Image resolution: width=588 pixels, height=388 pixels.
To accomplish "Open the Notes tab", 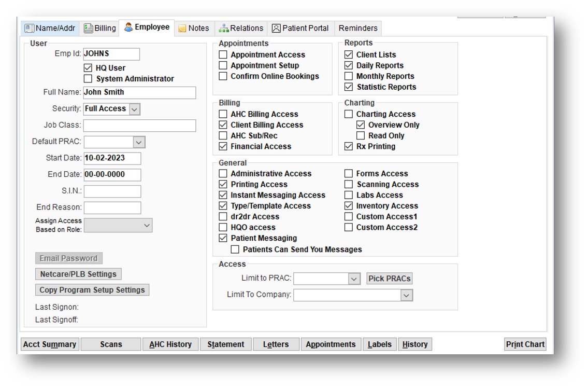I will (x=194, y=28).
